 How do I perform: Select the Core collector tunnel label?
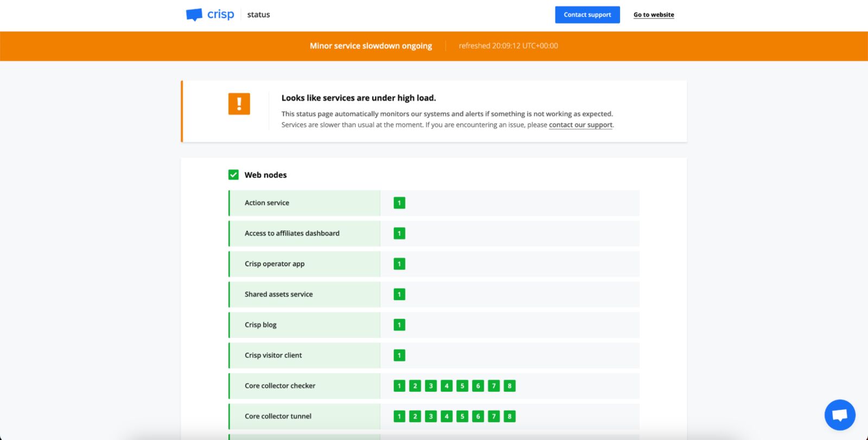click(278, 416)
